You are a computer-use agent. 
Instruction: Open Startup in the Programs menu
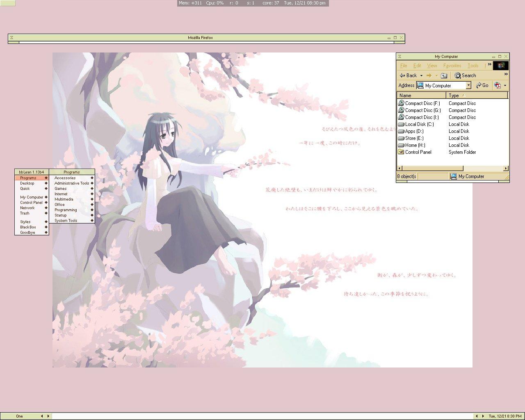(72, 215)
